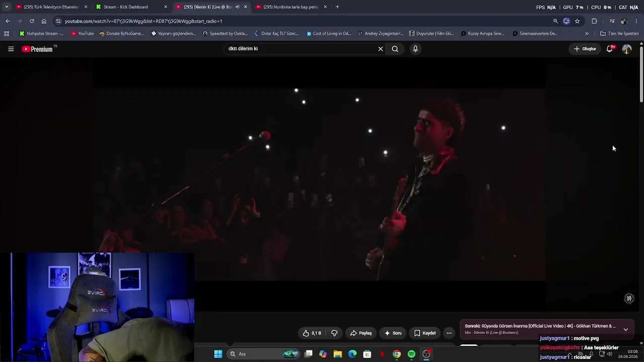
Task: Open Donate ByNoGame bookmark
Action: [122, 34]
